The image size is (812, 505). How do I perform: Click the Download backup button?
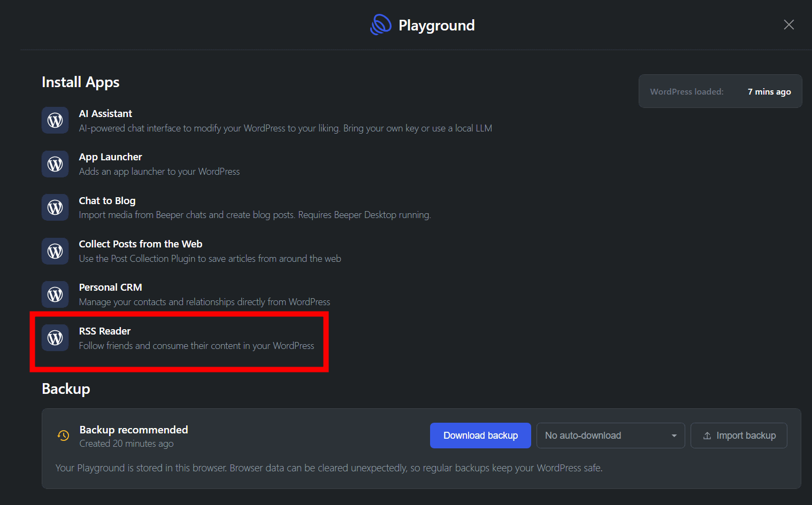(x=480, y=436)
